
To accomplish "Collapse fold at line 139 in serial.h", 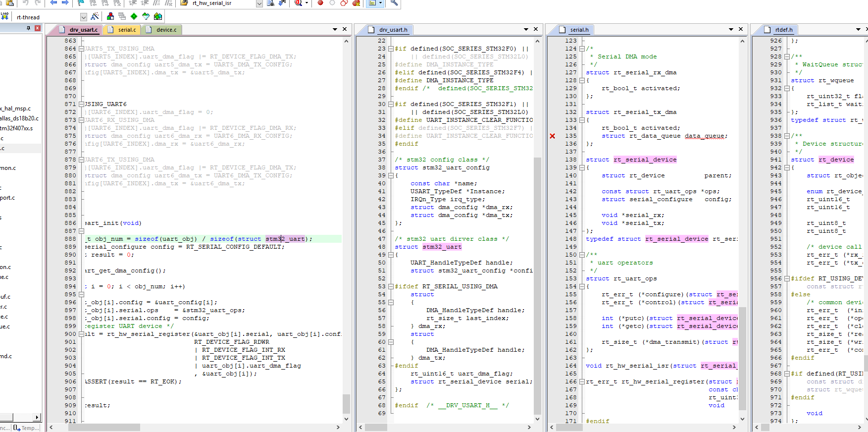I will pos(581,167).
